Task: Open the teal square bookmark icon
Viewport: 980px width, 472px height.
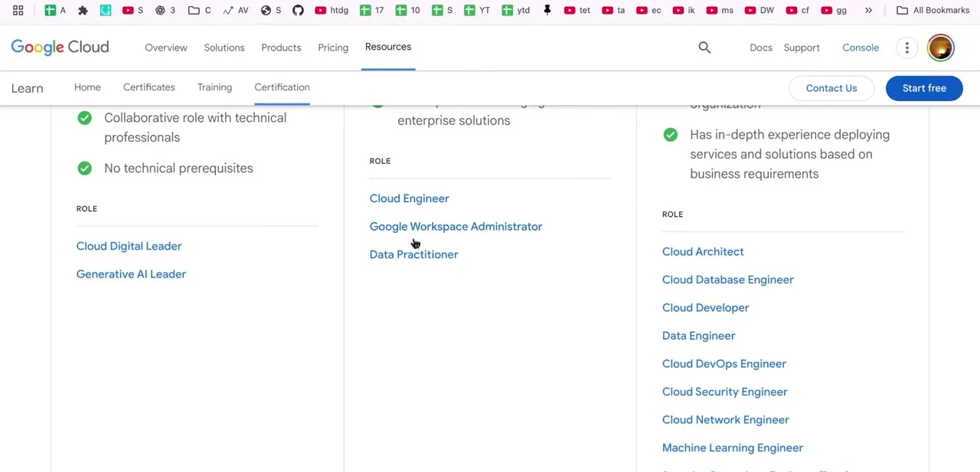Action: coord(106,10)
